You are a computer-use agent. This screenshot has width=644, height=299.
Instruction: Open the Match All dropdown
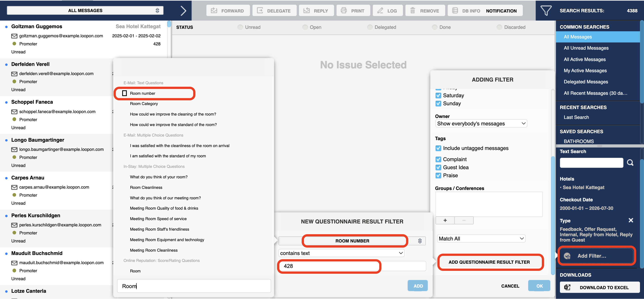pos(481,238)
